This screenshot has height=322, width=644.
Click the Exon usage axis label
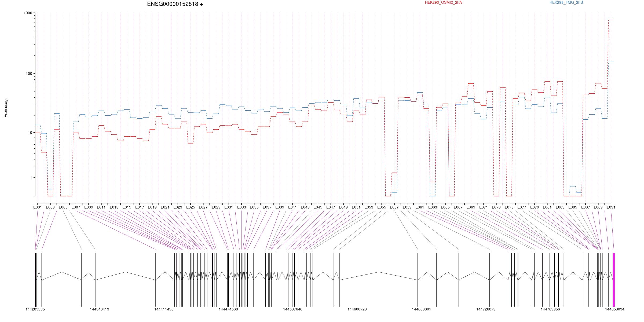coord(6,107)
